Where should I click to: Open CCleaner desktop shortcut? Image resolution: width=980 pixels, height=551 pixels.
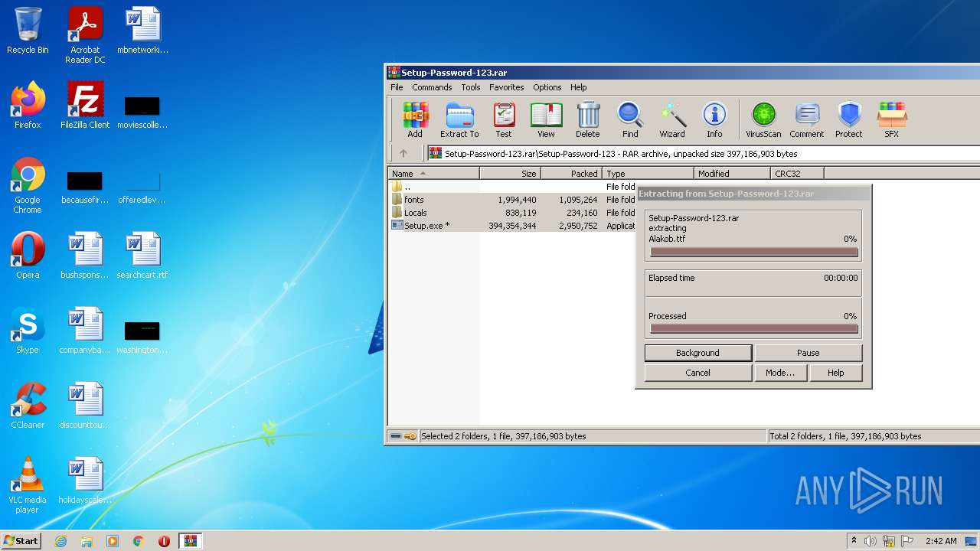pos(28,406)
